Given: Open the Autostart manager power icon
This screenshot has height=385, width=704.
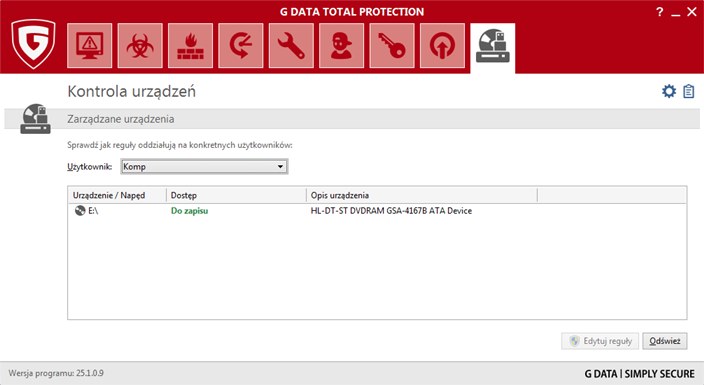Looking at the screenshot, I should pyautogui.click(x=442, y=46).
